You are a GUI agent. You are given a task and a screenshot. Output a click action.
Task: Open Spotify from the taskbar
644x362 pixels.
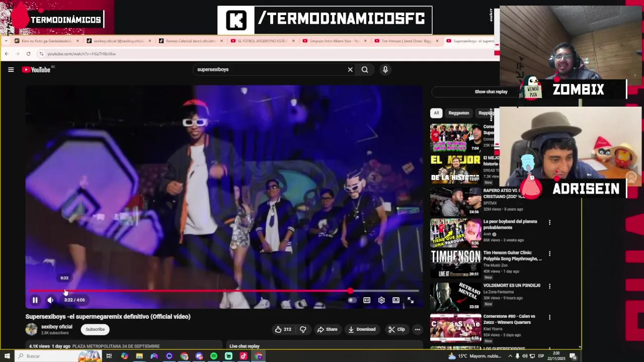(x=214, y=356)
